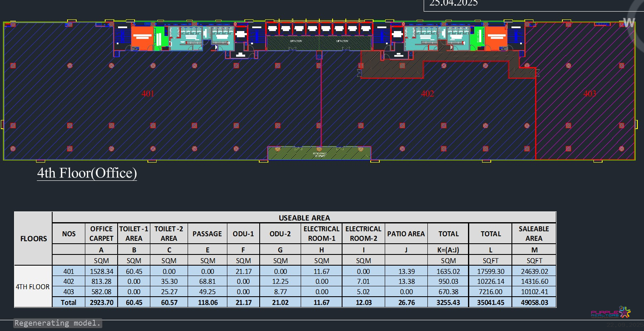The height and width of the screenshot is (331, 644).
Task: Select the unit 402 label
Action: (x=427, y=94)
